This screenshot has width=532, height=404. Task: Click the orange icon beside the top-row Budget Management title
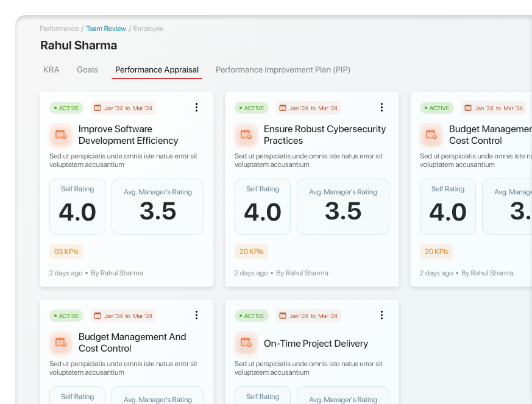click(431, 135)
